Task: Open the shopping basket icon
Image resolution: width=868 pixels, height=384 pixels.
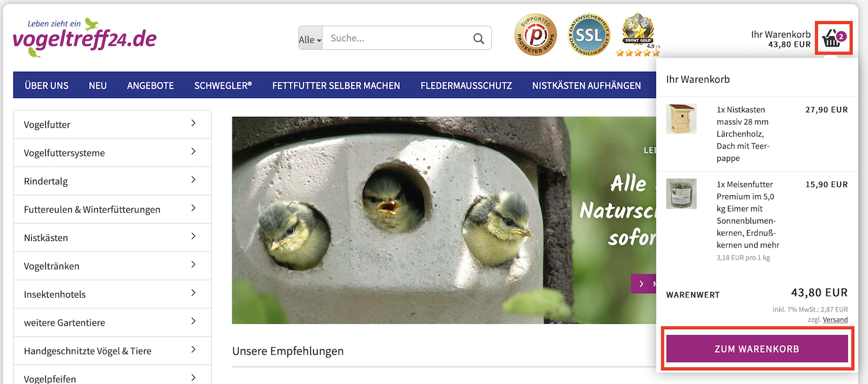Action: tap(833, 38)
